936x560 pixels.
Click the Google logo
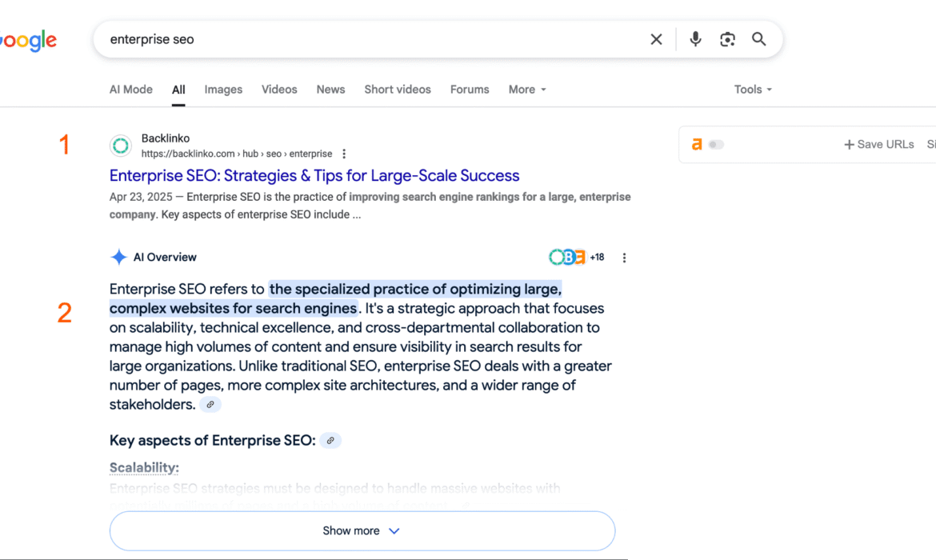pyautogui.click(x=28, y=41)
